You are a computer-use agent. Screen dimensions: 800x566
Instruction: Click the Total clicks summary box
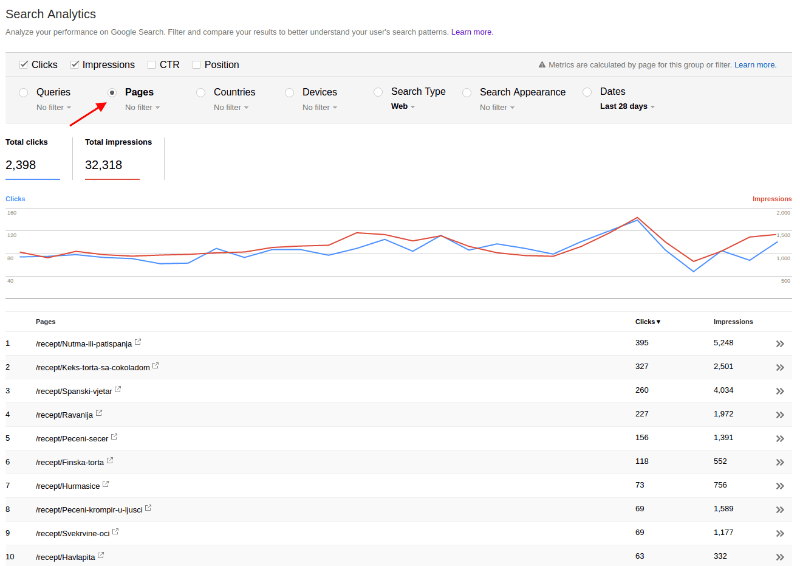(32, 156)
